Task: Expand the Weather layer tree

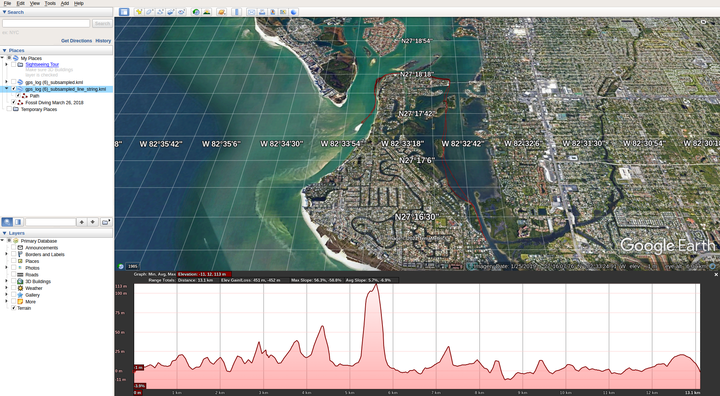Action: tap(6, 288)
